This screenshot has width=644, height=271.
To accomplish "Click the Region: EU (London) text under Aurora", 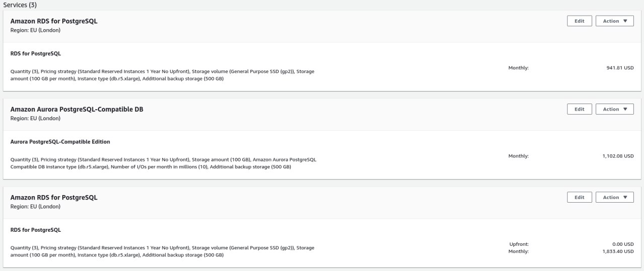I will [x=35, y=118].
